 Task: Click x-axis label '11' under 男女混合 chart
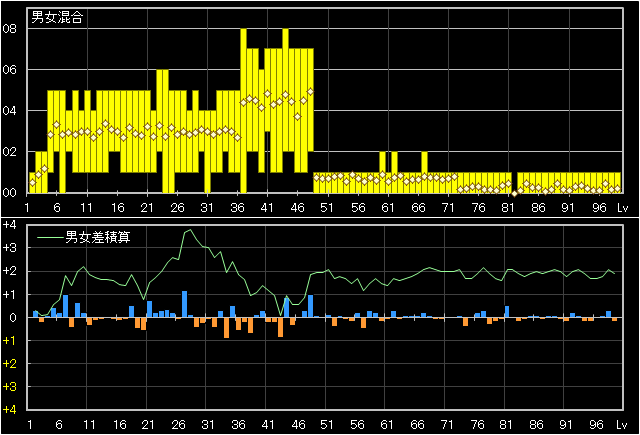86,208
